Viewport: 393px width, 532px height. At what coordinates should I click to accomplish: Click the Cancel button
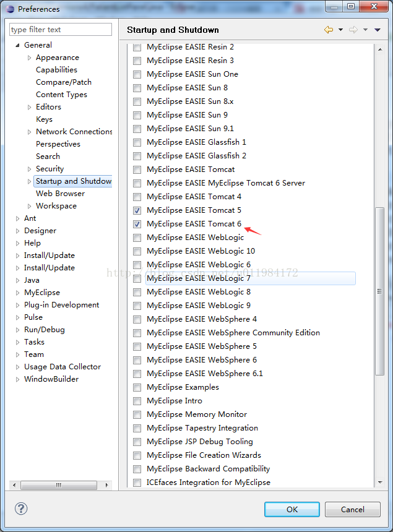[352, 509]
